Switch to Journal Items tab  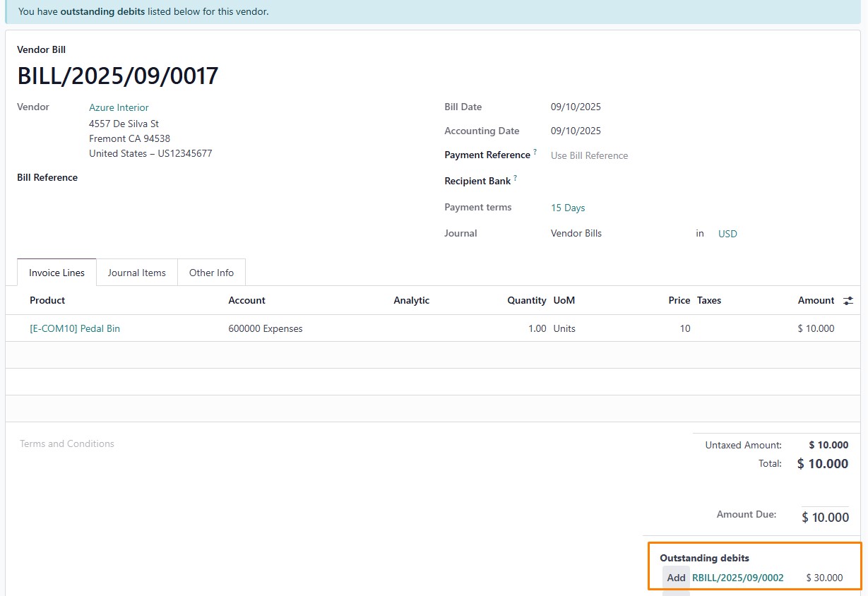[x=137, y=273]
